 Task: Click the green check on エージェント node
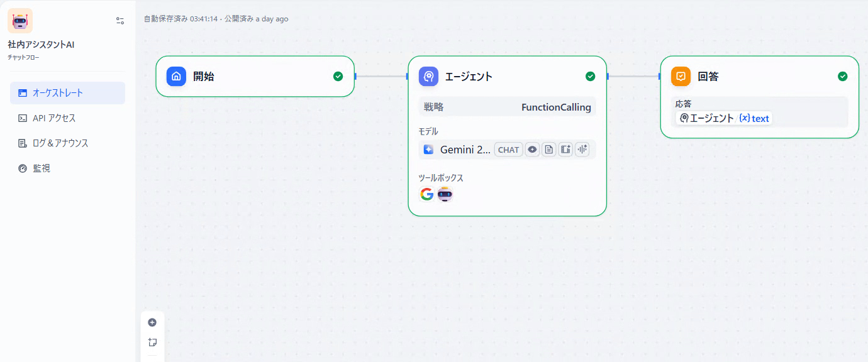[590, 77]
